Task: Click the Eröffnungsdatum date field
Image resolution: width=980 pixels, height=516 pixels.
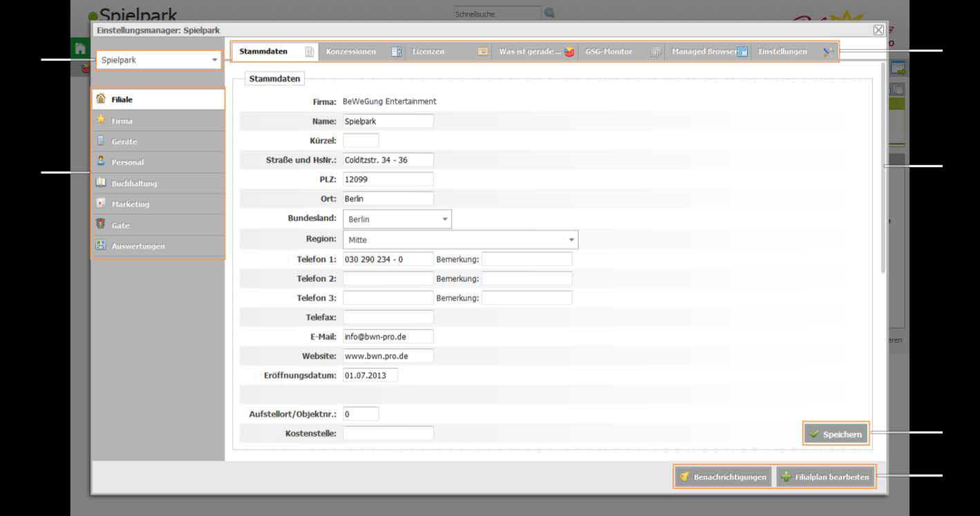Action: (370, 375)
